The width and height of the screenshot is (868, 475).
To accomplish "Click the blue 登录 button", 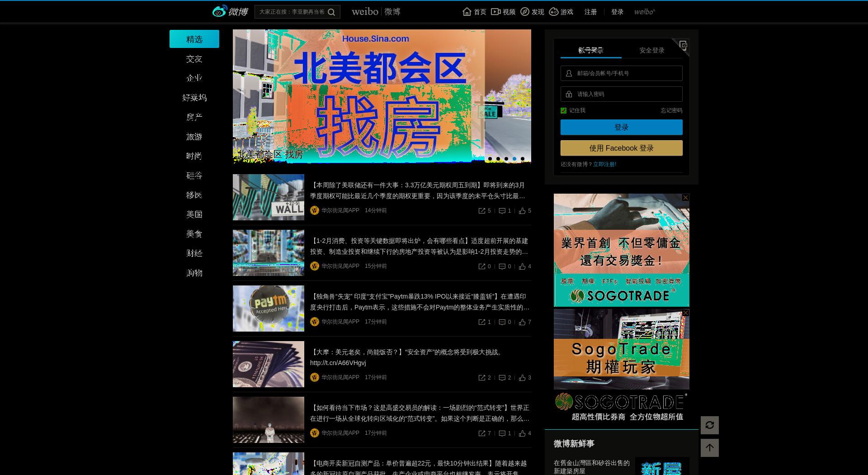I will [622, 127].
